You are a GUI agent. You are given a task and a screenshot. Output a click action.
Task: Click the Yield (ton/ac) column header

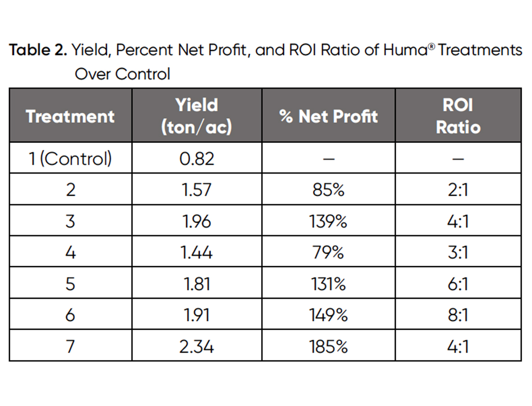(x=197, y=116)
